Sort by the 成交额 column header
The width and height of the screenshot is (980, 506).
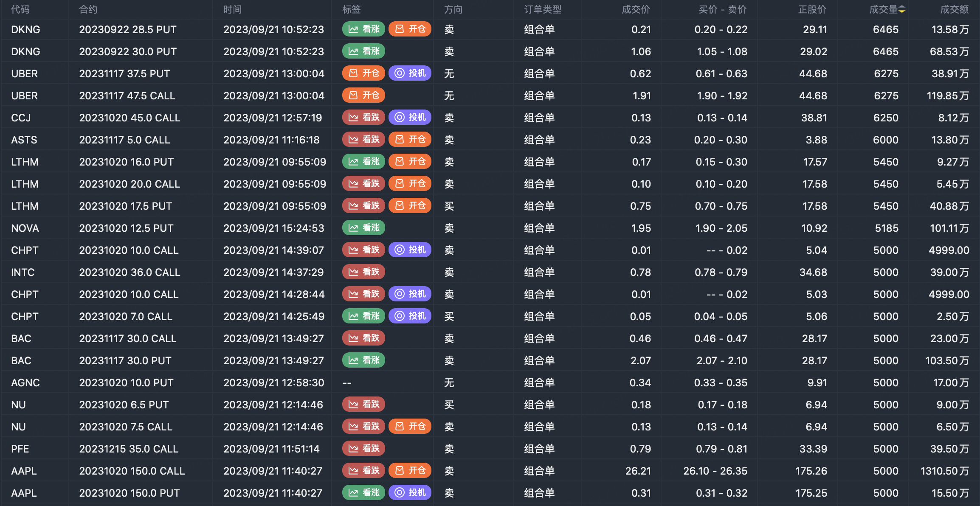click(955, 9)
